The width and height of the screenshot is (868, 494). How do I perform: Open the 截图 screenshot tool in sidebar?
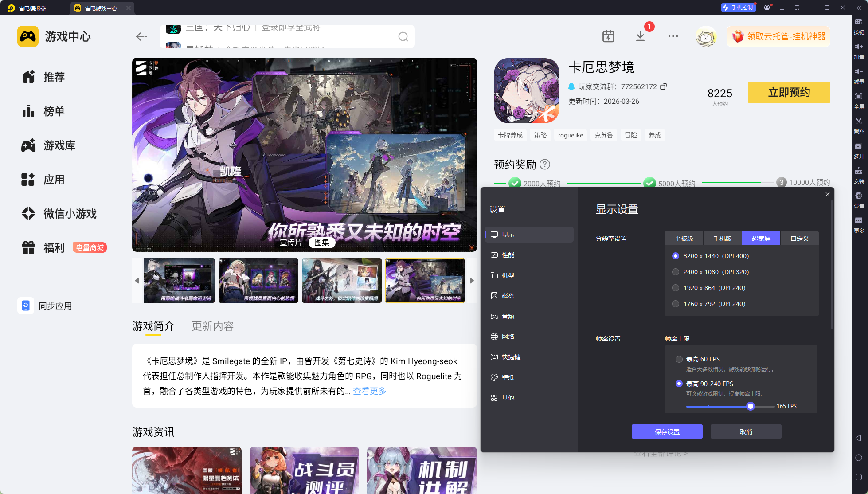click(859, 124)
